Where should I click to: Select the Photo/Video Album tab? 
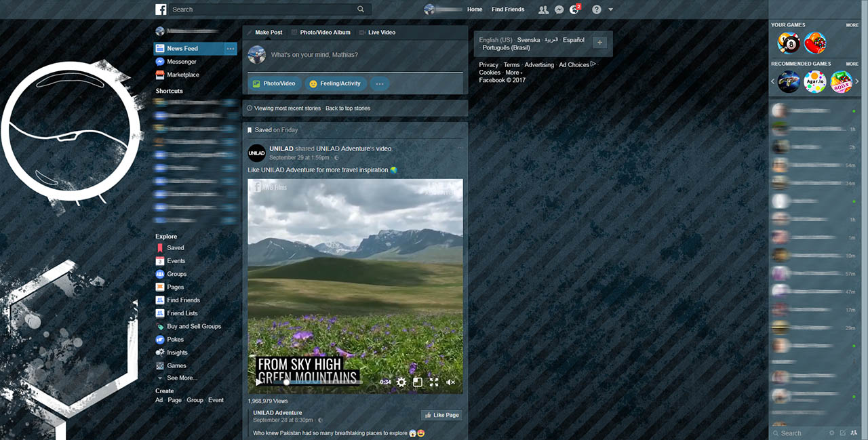tap(321, 33)
